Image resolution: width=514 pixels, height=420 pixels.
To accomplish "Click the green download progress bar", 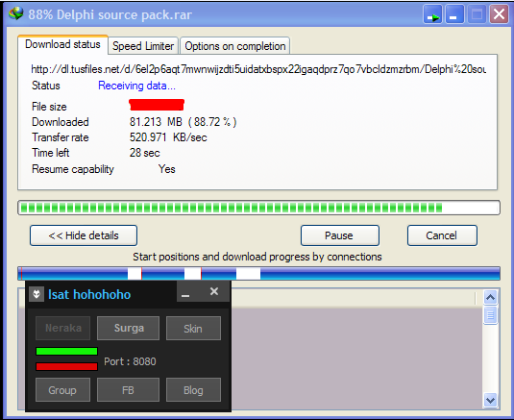I will click(x=258, y=208).
